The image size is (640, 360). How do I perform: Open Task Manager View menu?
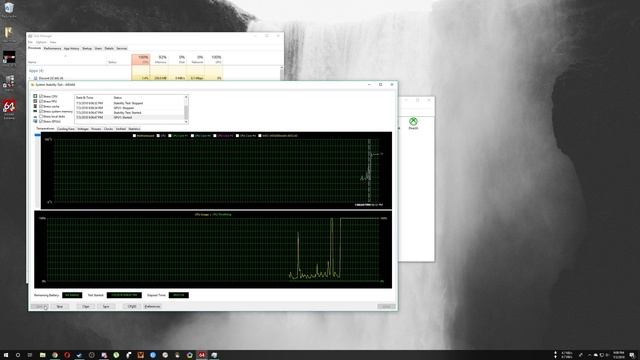point(53,42)
